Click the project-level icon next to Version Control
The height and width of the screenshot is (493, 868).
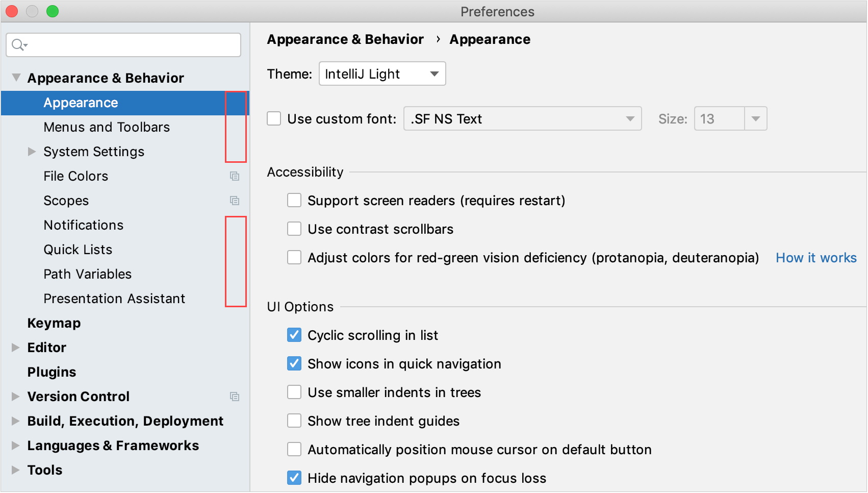pos(235,397)
